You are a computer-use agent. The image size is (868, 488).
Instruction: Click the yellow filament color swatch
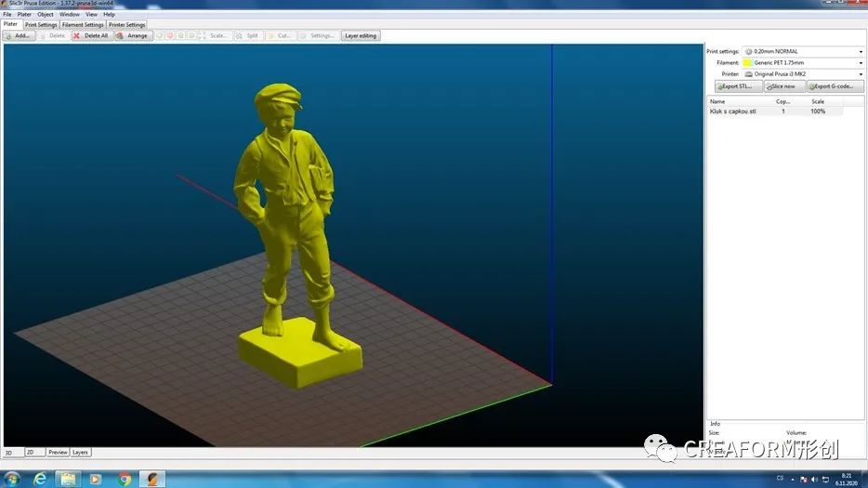pyautogui.click(x=747, y=62)
